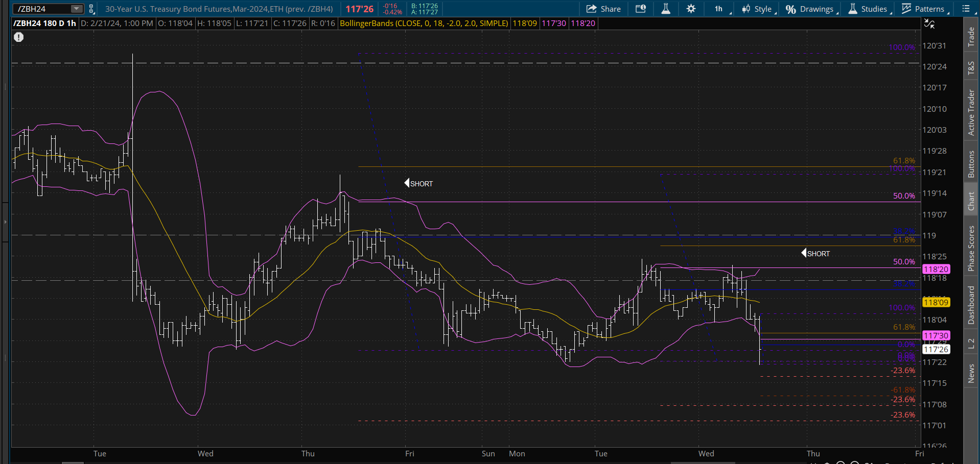
Task: Click the chart-linking icon beside the symbol box
Action: [x=91, y=9]
